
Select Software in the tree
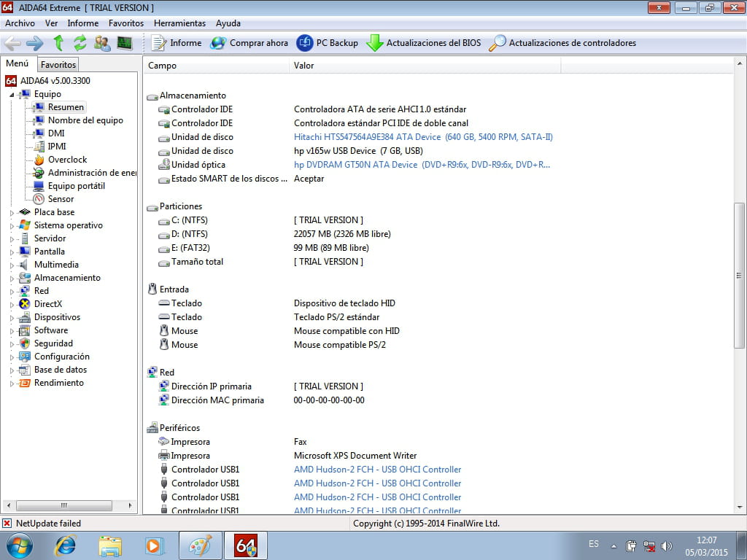[51, 330]
